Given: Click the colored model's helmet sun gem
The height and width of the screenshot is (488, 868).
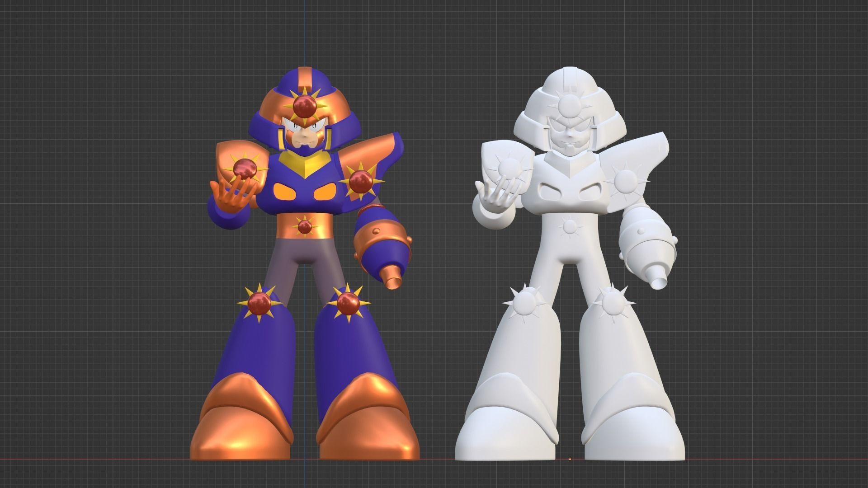Looking at the screenshot, I should point(304,107).
